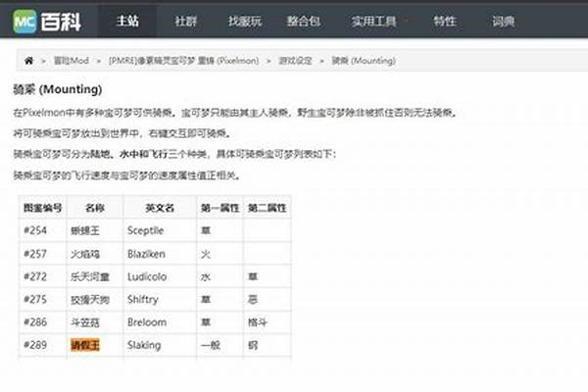
Task: Open the 实用工具 nav item
Action: point(374,21)
